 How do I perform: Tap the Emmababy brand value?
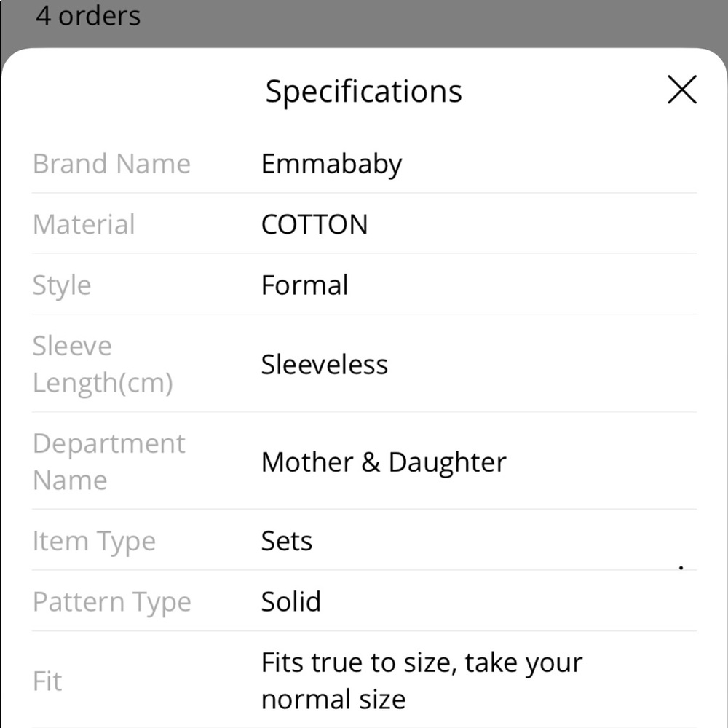(x=331, y=164)
